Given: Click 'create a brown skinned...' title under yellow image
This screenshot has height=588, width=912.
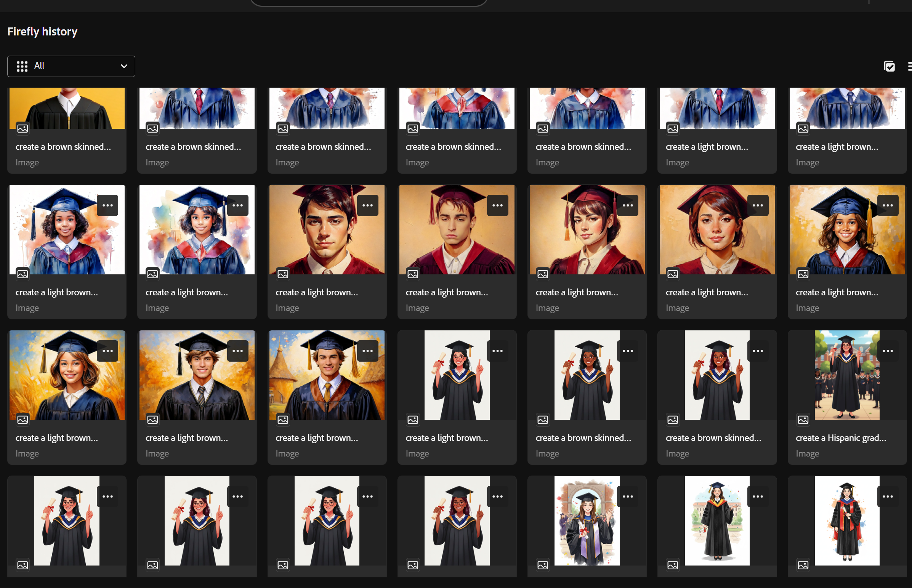Looking at the screenshot, I should tap(63, 147).
